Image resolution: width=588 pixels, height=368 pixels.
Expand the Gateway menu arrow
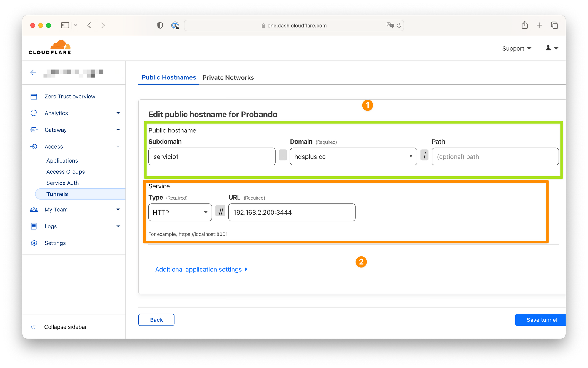[x=118, y=130]
